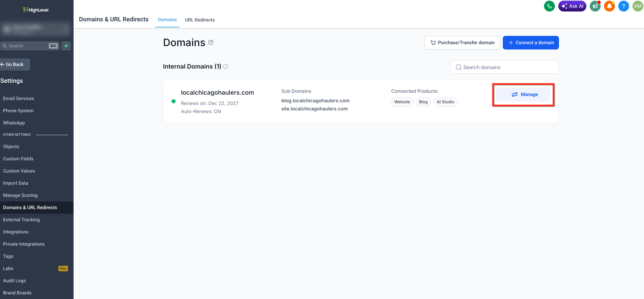Image resolution: width=644 pixels, height=299 pixels.
Task: Open the Ask AI assistant
Action: click(572, 6)
